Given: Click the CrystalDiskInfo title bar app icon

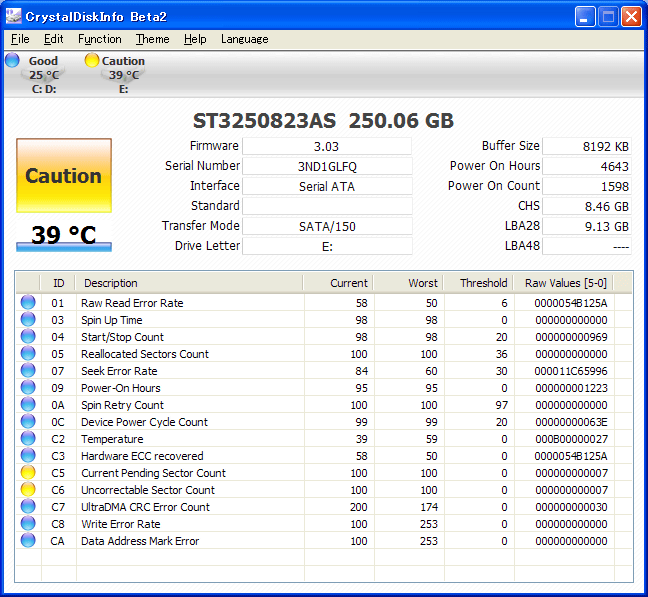Looking at the screenshot, I should [14, 17].
